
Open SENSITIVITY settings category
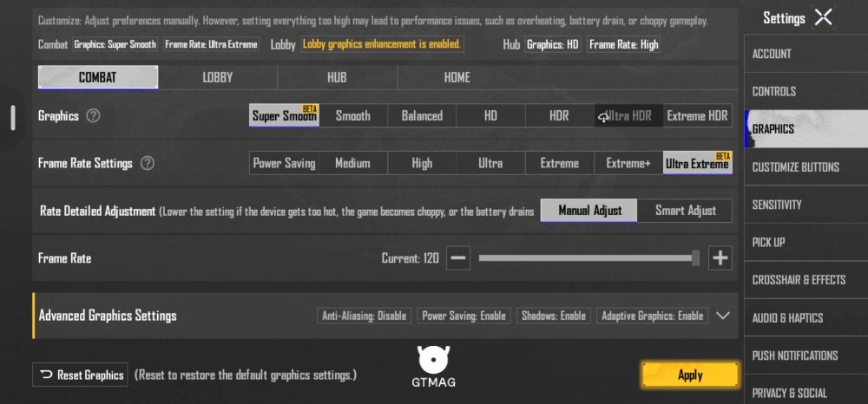pos(806,205)
